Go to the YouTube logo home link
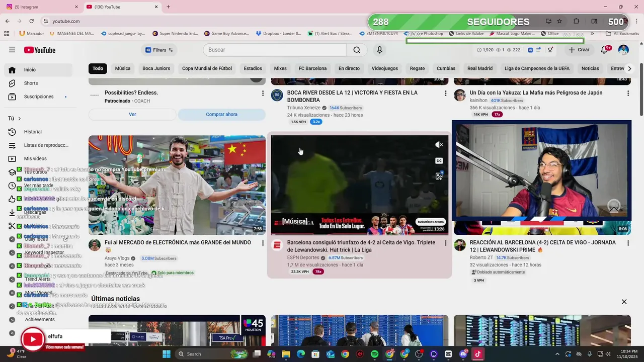Image resolution: width=644 pixels, height=362 pixels. [39, 50]
